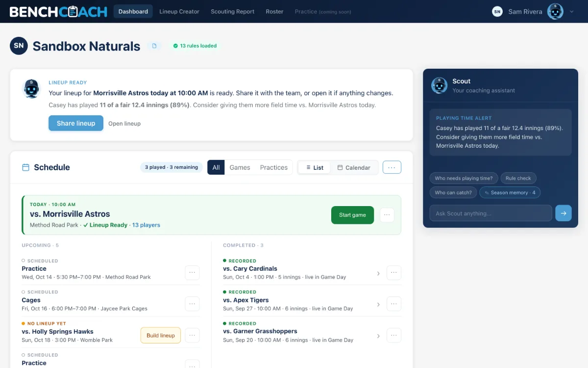Click 13 players link
This screenshot has width=588, height=368.
coord(146,225)
